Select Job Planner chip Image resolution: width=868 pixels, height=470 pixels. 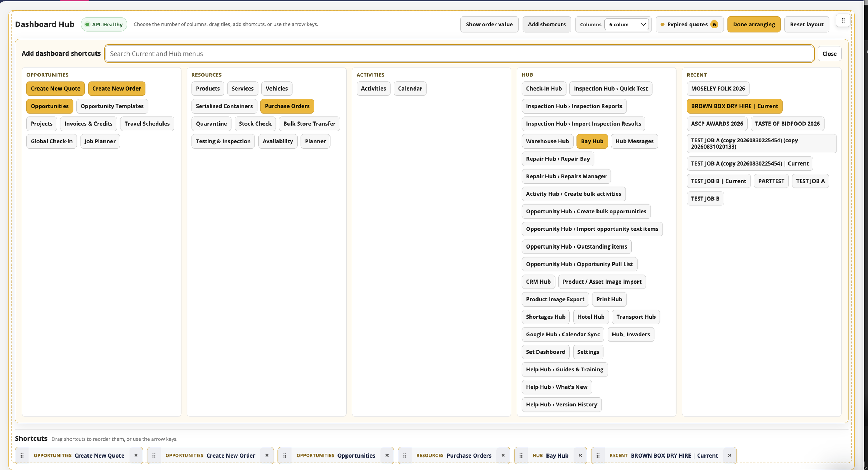[x=100, y=141]
